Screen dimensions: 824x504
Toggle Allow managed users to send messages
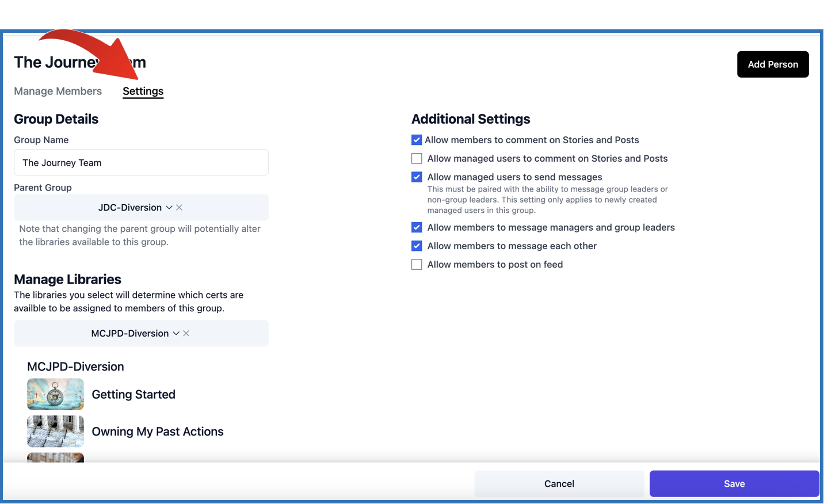417,177
